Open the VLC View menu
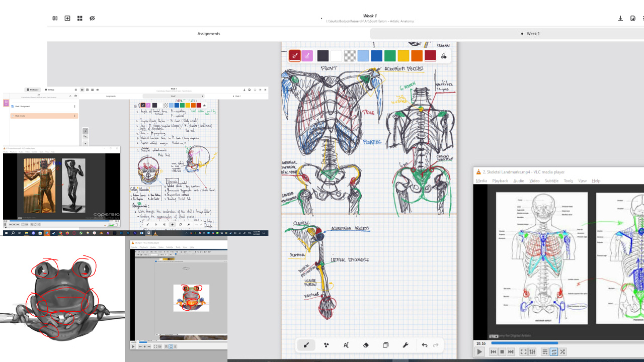Viewport: 644px width, 362px height. pyautogui.click(x=583, y=180)
